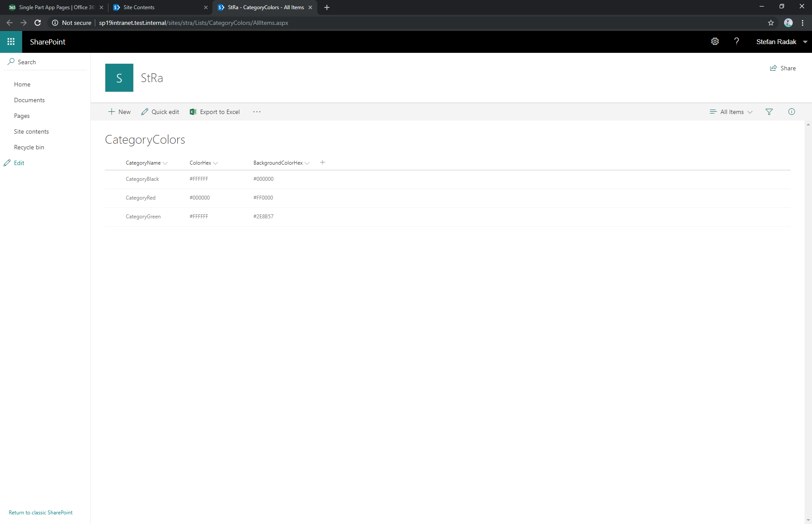Expand the BackgroundColorHex column dropdown
This screenshot has width=812, height=524.
307,163
